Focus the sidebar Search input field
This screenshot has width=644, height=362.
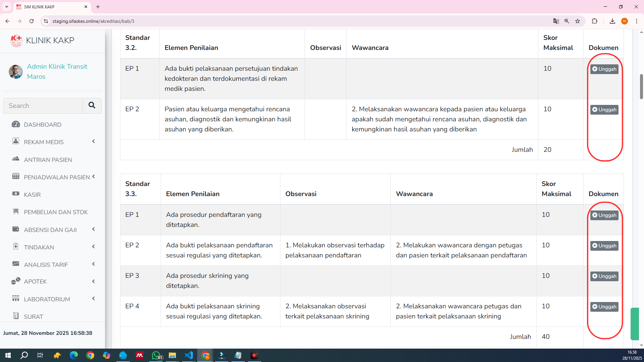click(x=43, y=106)
